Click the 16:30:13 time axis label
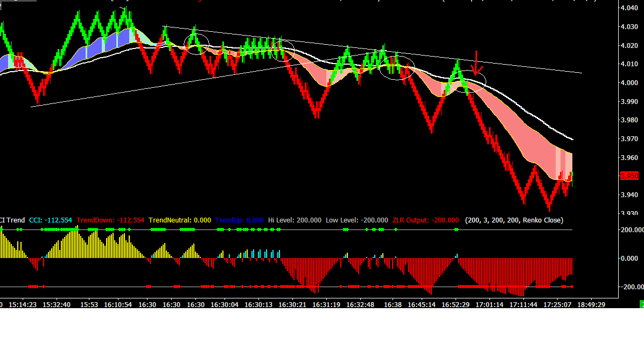 coord(258,305)
